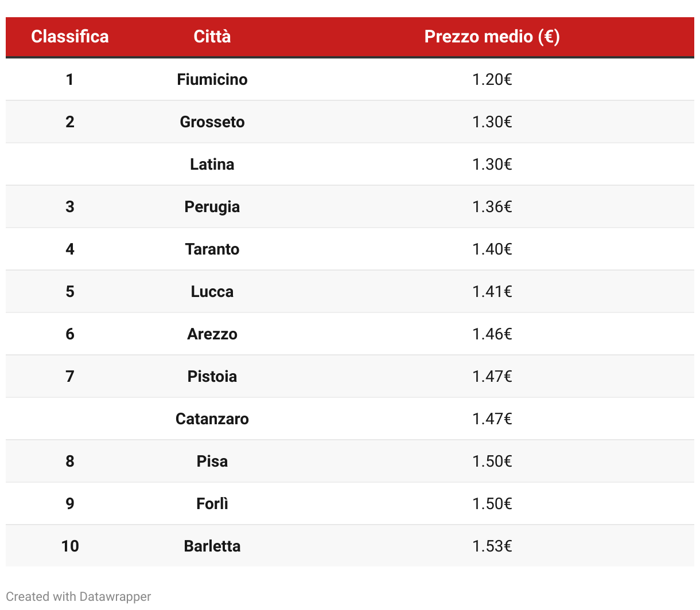Viewport: 700px width, 610px height.
Task: Select the Lucca city name
Action: point(212,291)
